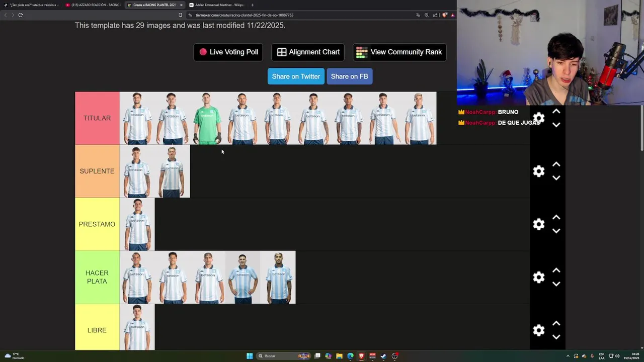This screenshot has width=644, height=362.
Task: Click View Community Rank button
Action: pyautogui.click(x=399, y=52)
